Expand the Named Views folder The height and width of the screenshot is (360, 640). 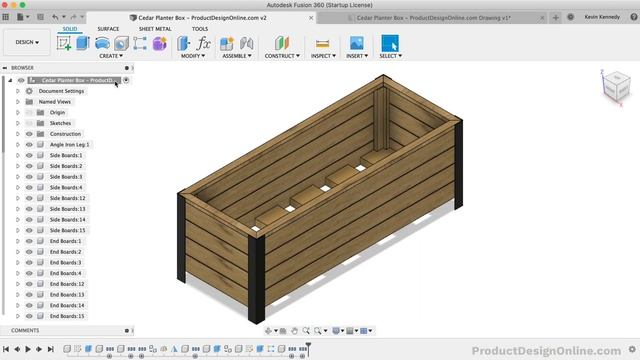point(18,102)
